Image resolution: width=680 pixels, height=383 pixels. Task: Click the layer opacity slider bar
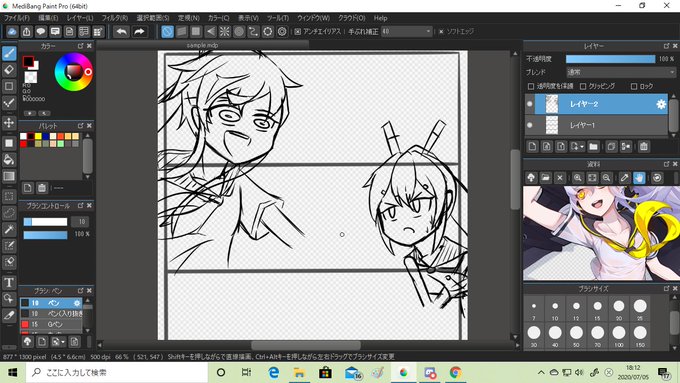coord(611,59)
